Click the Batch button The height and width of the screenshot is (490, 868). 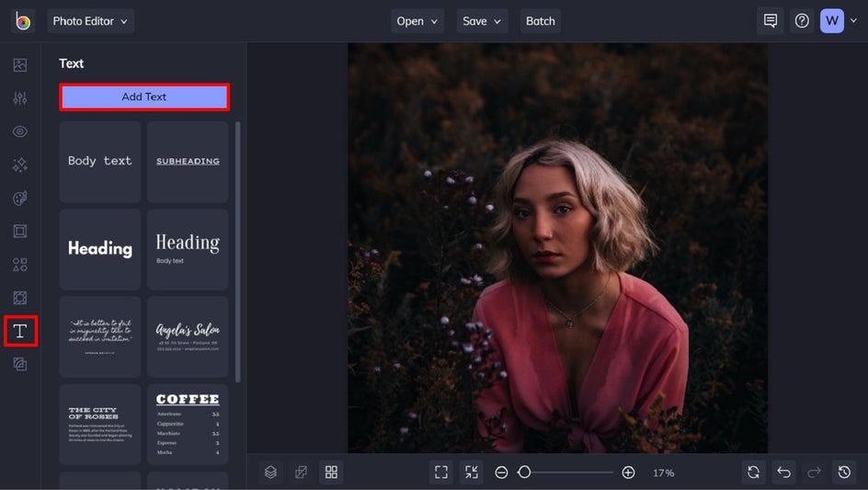click(541, 21)
